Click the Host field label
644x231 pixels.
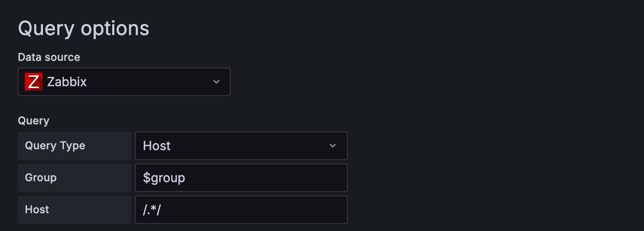point(37,210)
